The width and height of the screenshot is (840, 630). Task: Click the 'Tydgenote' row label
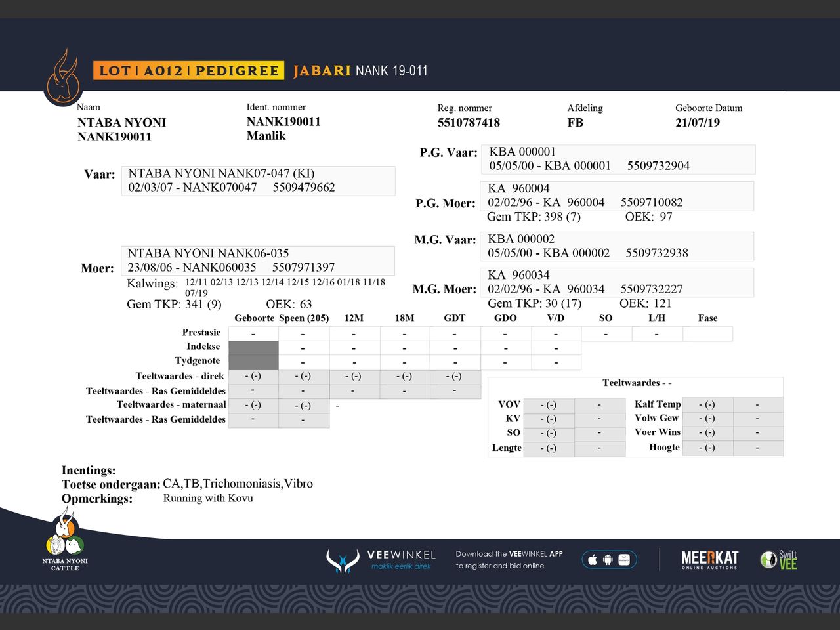point(198,361)
